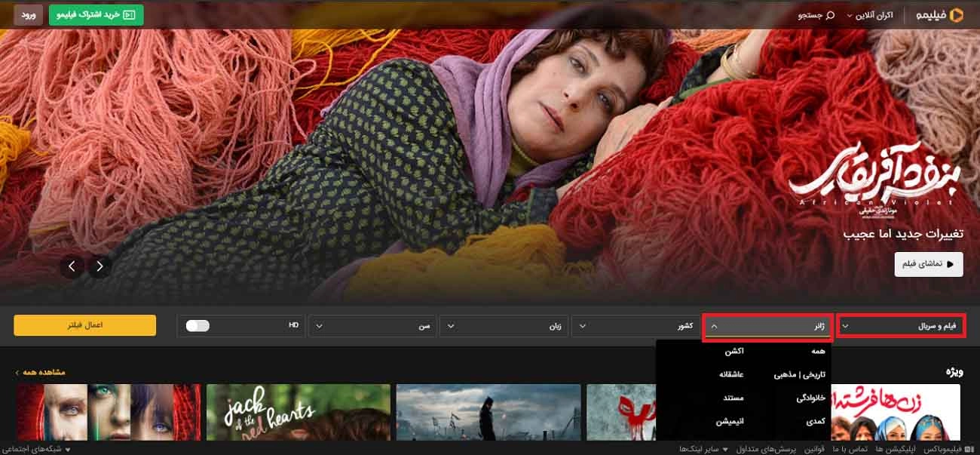The width and height of the screenshot is (980, 455).
Task: Toggle the HD filter switch
Action: click(x=198, y=325)
